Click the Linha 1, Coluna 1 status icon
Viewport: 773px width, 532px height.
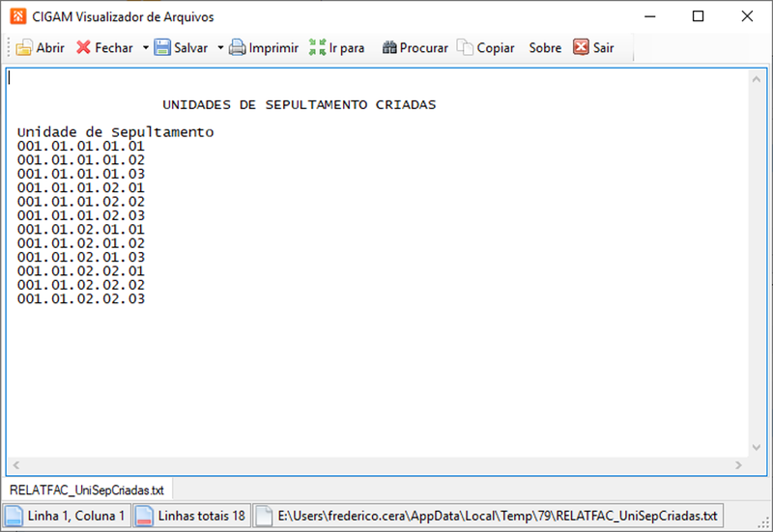[14, 516]
